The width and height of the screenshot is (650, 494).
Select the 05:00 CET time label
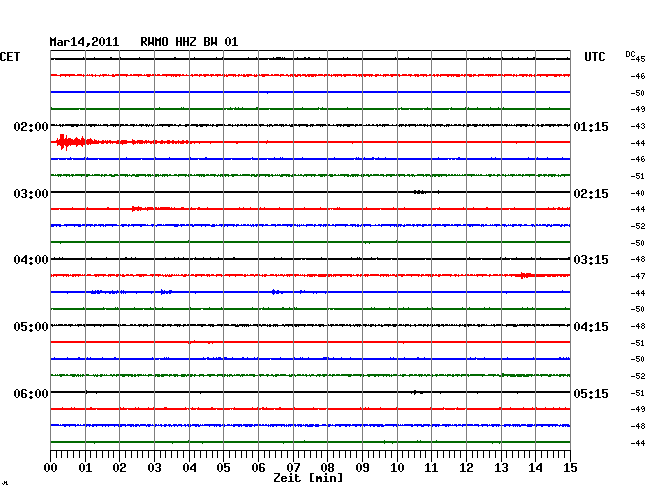coord(31,327)
